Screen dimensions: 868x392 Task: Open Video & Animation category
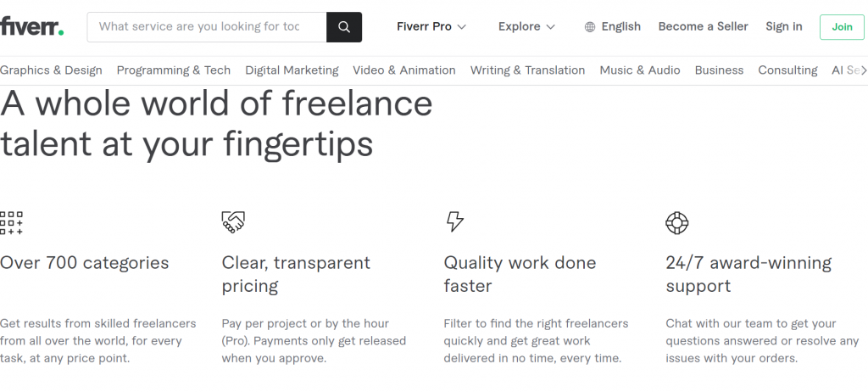(x=404, y=70)
